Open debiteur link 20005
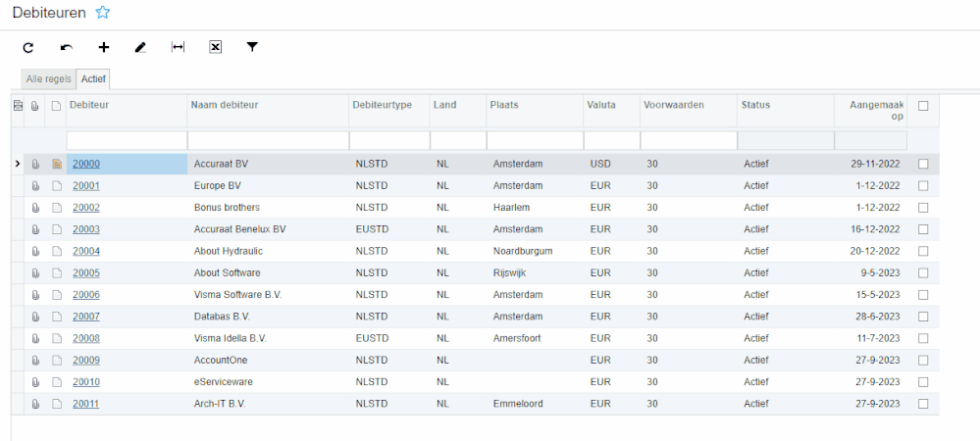 point(86,273)
